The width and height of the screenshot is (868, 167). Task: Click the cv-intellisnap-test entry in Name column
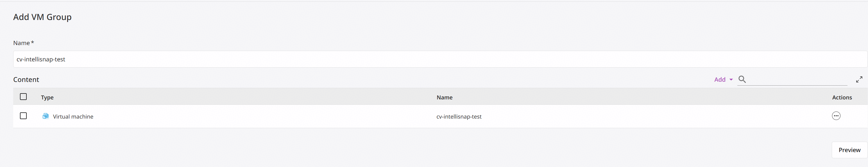point(459,116)
